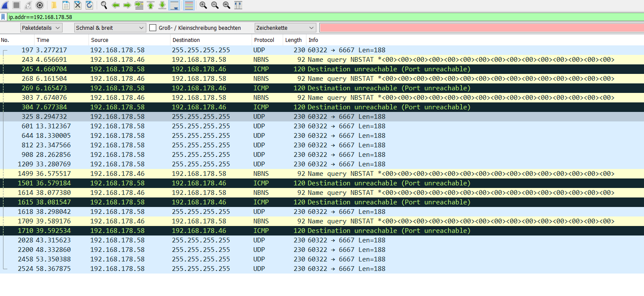Sort by the Protocol column header

click(x=264, y=40)
